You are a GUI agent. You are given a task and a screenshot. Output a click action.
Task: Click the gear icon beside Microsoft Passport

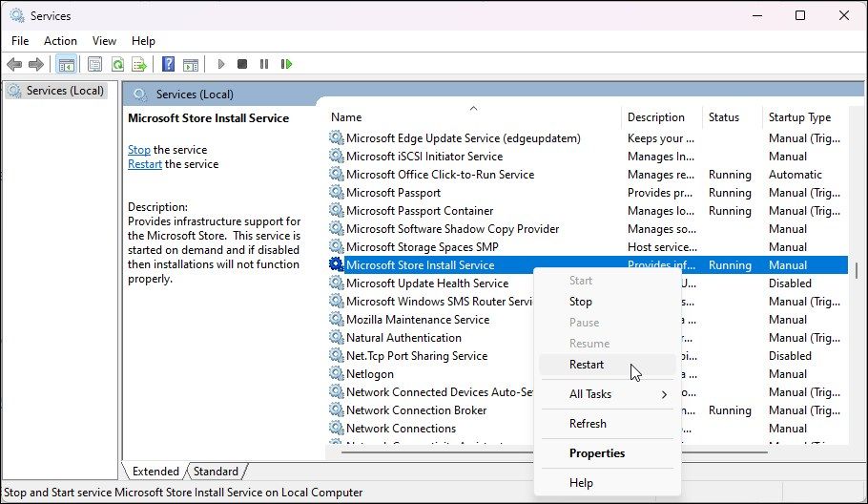tap(336, 192)
